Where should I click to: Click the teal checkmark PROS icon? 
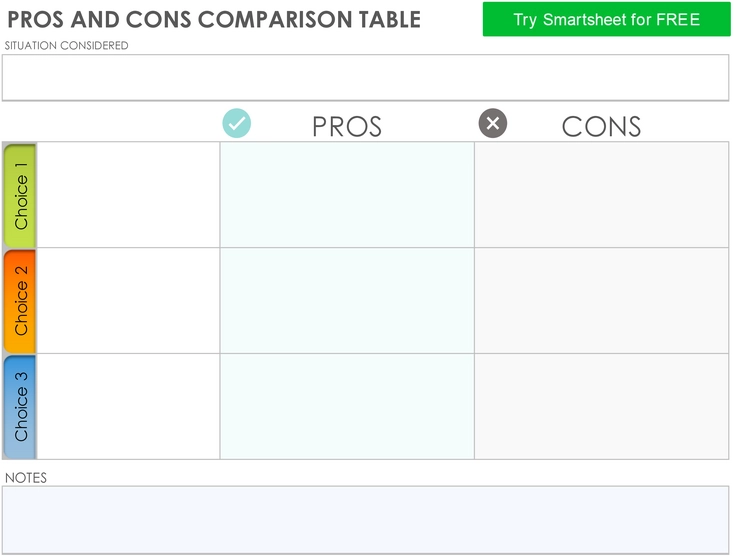pyautogui.click(x=236, y=123)
